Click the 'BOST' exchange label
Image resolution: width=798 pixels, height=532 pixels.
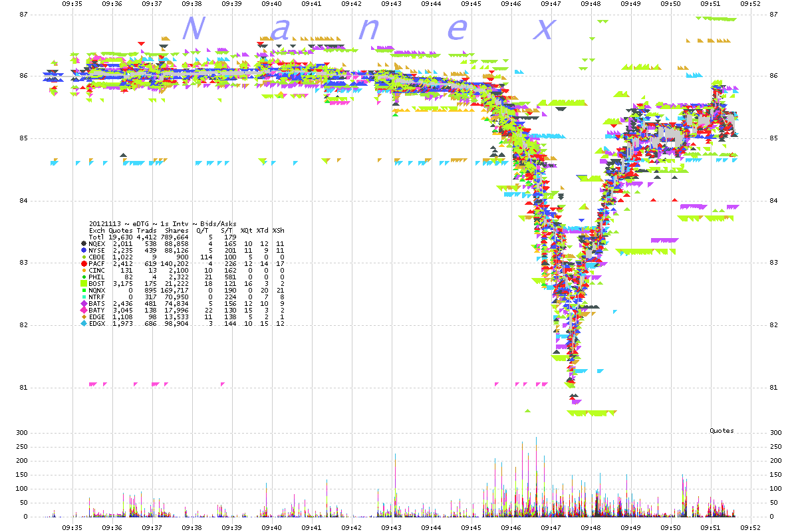97,285
